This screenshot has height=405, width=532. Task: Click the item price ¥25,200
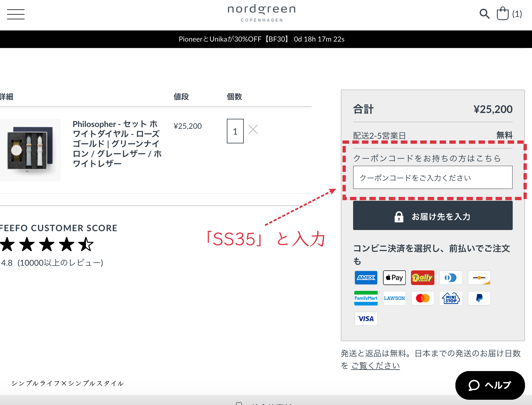tap(188, 126)
